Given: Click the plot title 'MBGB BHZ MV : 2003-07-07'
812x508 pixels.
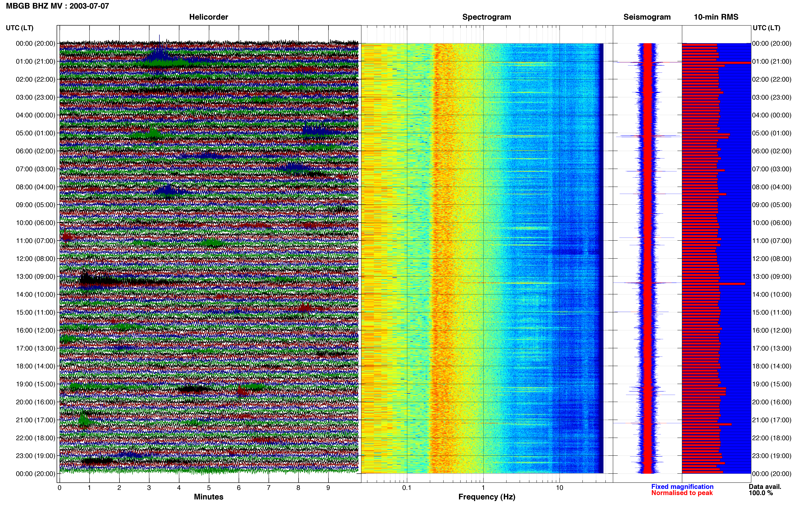Looking at the screenshot, I should coord(57,6).
